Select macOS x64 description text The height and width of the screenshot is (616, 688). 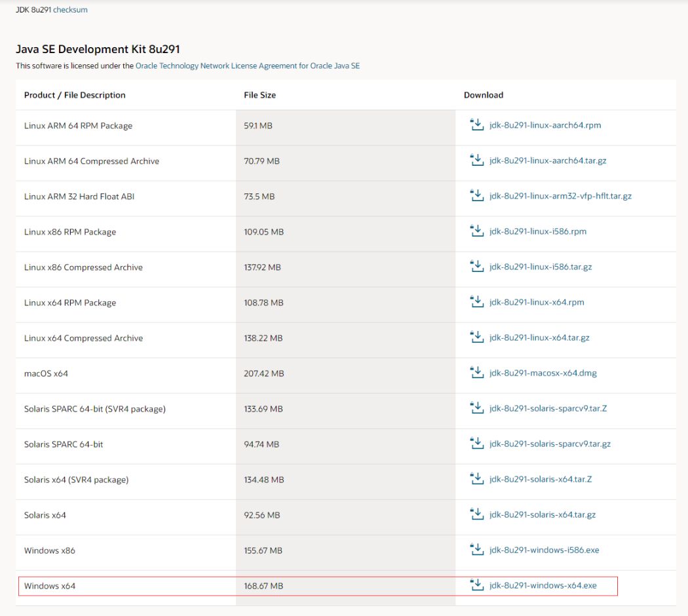46,374
